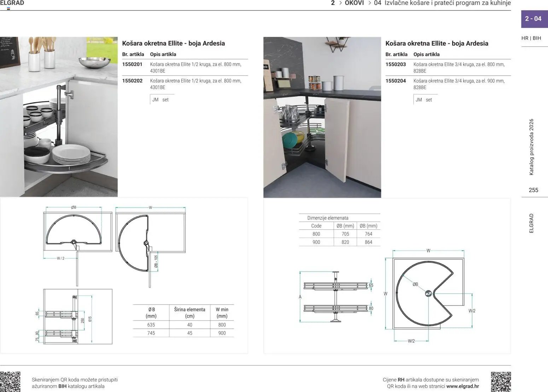Click the left 'Košara okretna Ellite - boja Ardesia' heading
Image resolution: width=548 pixels, height=392 pixels.
coord(173,43)
